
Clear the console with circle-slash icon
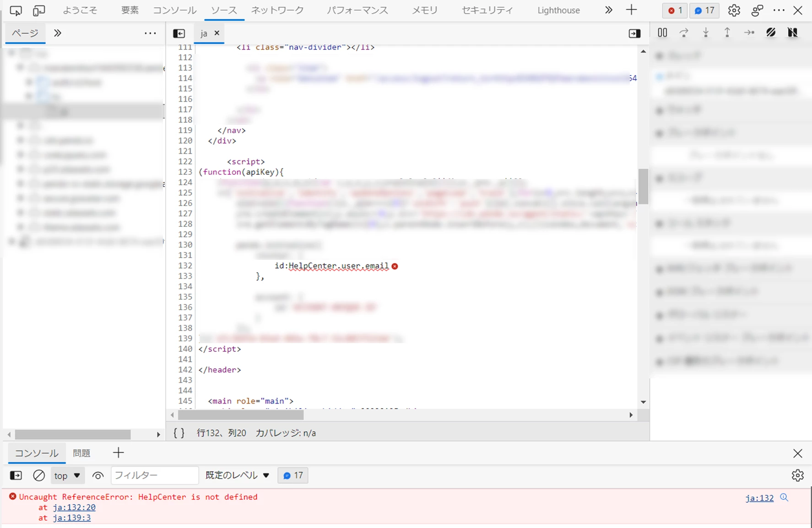tap(39, 475)
